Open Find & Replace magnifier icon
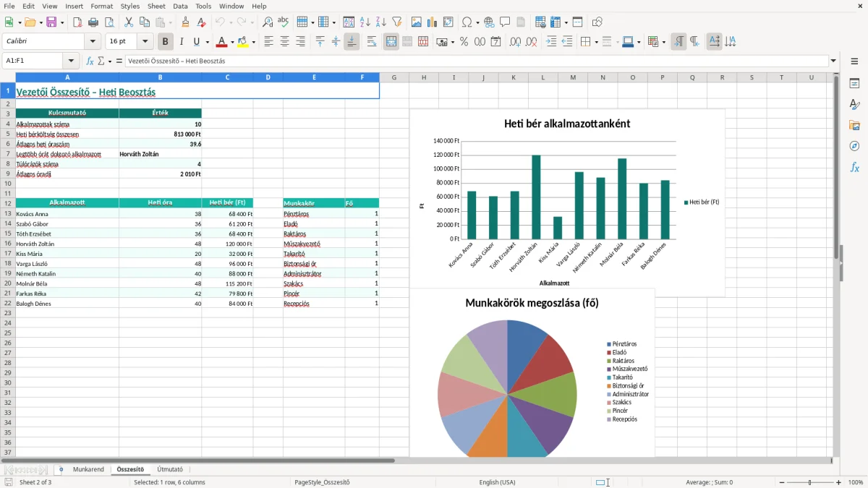Image resolution: width=868 pixels, height=488 pixels. coord(268,22)
